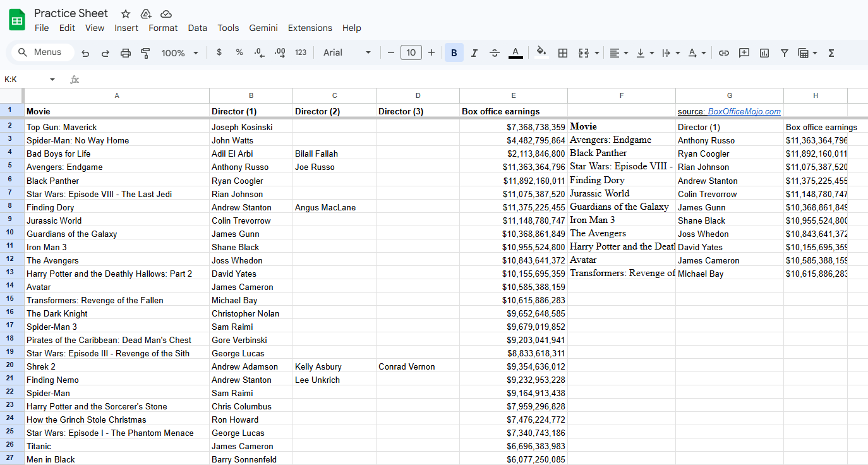This screenshot has height=465, width=868.
Task: Open the zoom level dropdown
Action: click(x=179, y=52)
